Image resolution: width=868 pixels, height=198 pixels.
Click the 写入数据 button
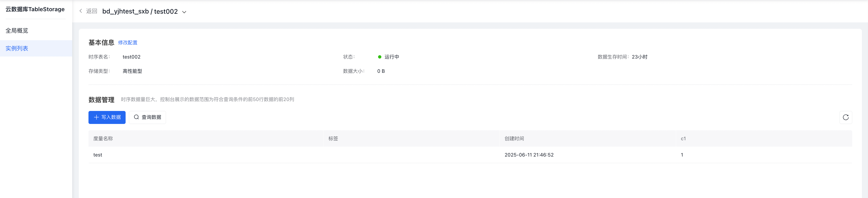107,117
